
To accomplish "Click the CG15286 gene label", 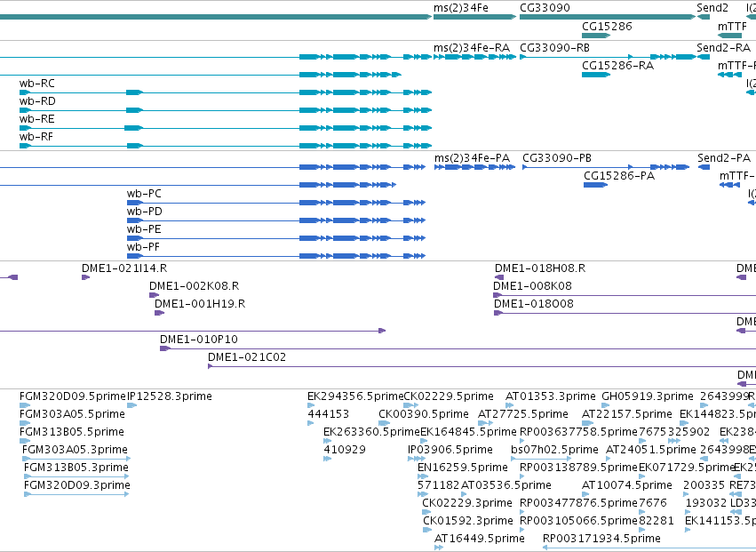I will 607,26.
